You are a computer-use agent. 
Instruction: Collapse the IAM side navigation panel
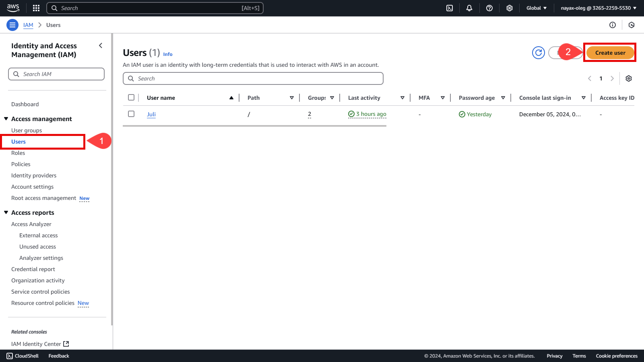101,45
